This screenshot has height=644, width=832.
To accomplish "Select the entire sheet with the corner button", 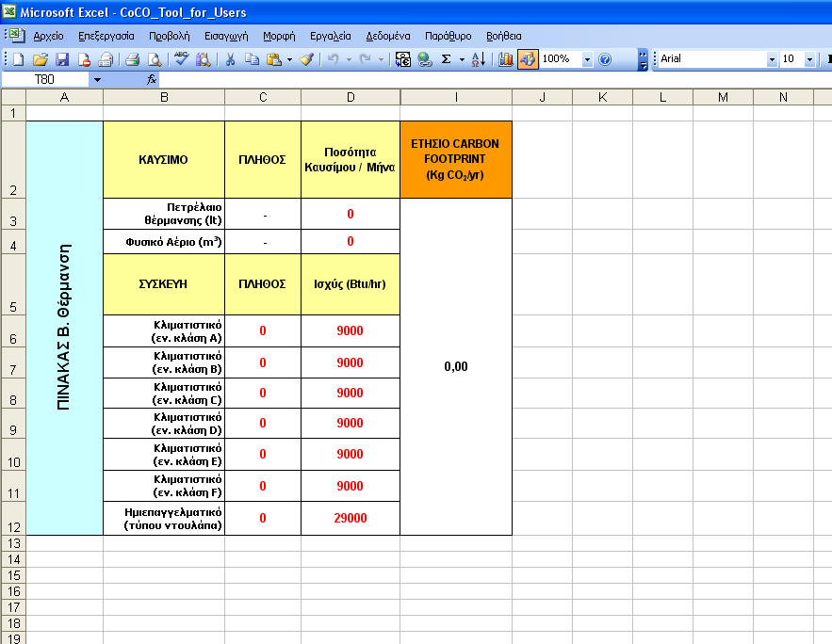I will click(x=13, y=97).
